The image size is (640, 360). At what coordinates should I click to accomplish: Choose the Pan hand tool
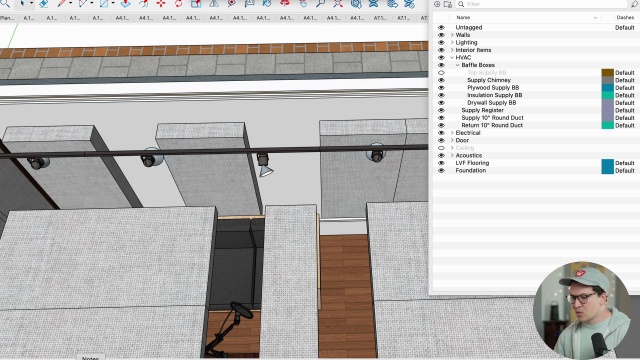(x=303, y=4)
